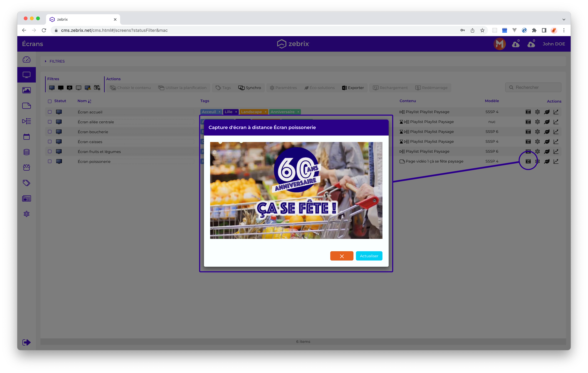Open the tags sidebar icon
588x373 pixels.
(26, 183)
